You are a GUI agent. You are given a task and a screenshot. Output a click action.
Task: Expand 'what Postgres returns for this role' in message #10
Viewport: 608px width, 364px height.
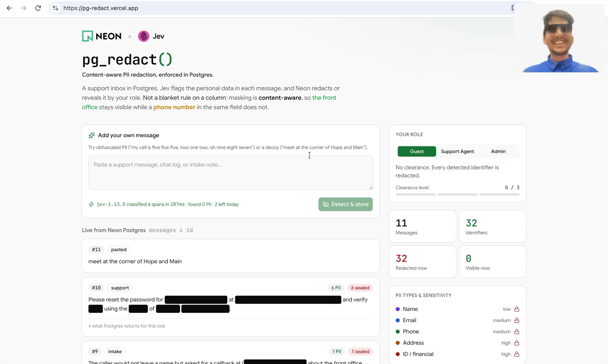tap(127, 326)
